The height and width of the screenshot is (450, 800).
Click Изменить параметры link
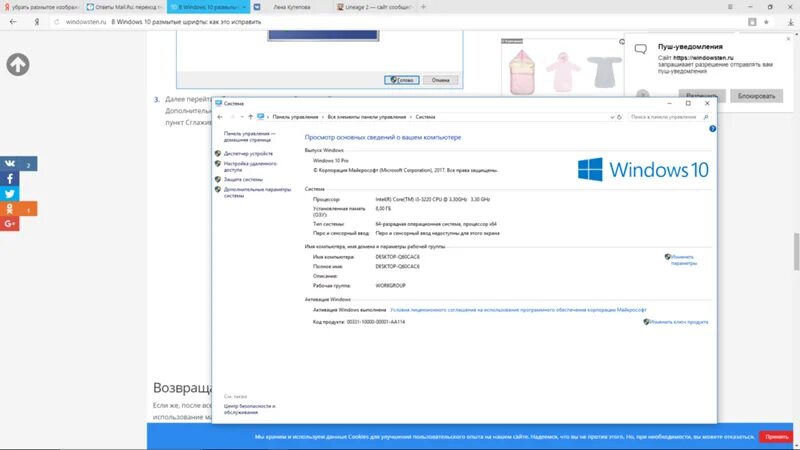point(683,260)
